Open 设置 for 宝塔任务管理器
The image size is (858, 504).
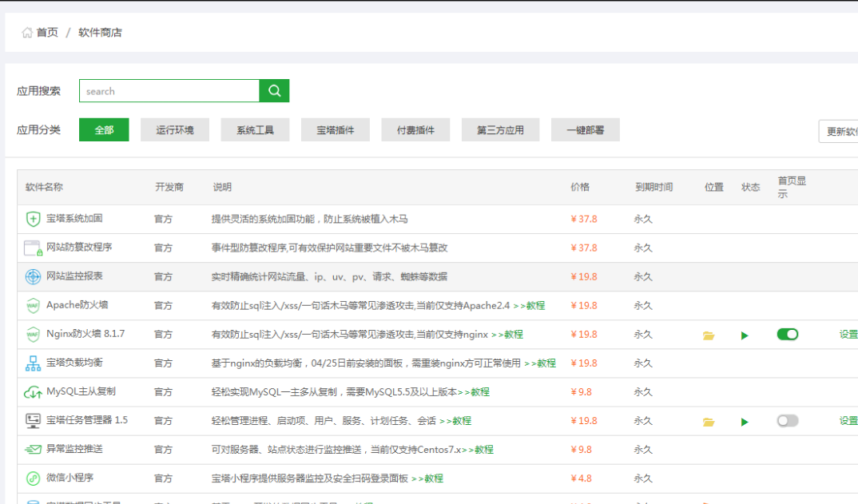[848, 421]
